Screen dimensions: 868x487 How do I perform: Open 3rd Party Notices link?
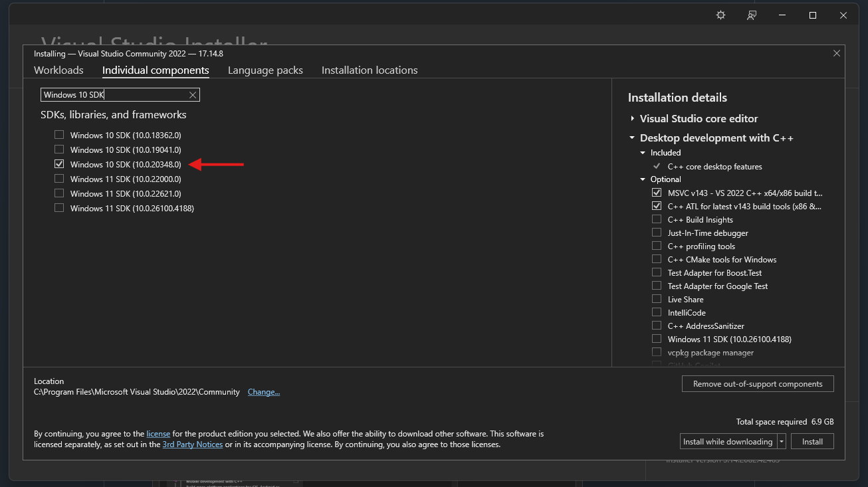coord(193,444)
